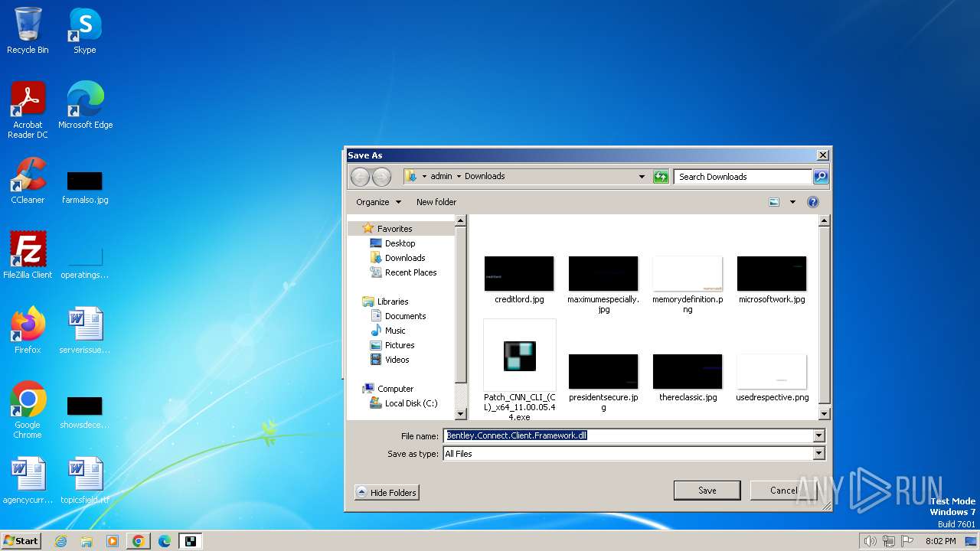Screen dimensions: 980x551
Task: Select Libraries in the navigation pane
Action: click(x=393, y=302)
